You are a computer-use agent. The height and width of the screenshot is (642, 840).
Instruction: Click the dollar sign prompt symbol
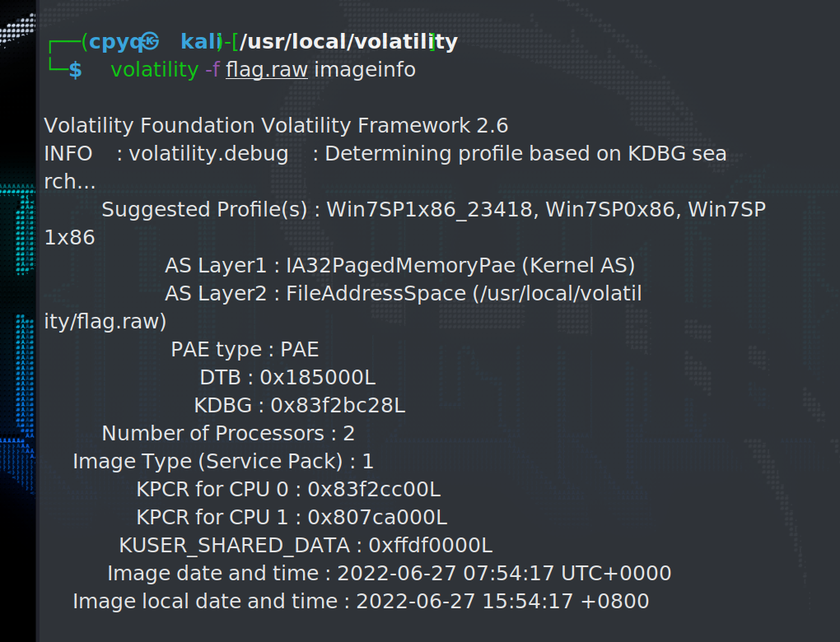click(75, 71)
